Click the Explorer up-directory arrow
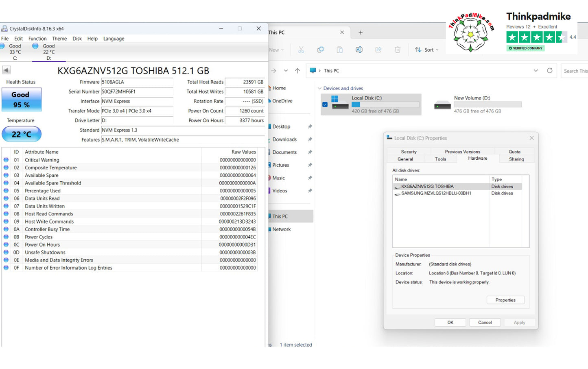 click(297, 71)
